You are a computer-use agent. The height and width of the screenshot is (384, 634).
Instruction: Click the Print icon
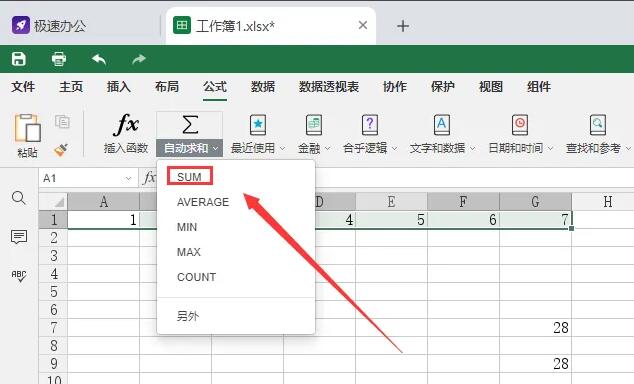[x=59, y=59]
